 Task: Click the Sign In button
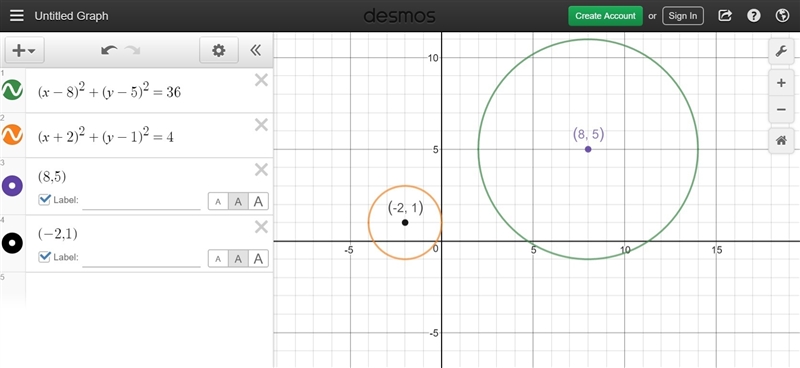point(683,16)
